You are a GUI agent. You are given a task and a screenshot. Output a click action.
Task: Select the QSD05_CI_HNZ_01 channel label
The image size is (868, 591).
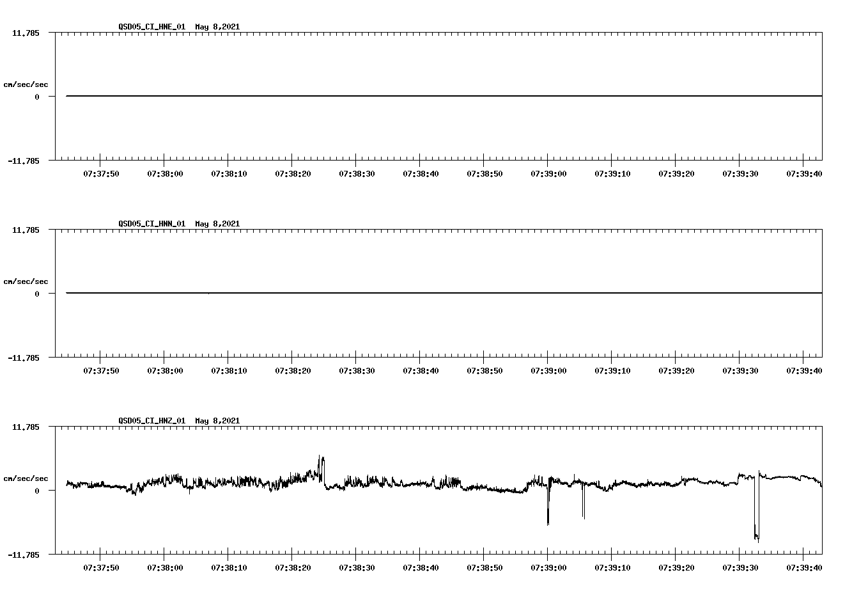pyautogui.click(x=151, y=421)
